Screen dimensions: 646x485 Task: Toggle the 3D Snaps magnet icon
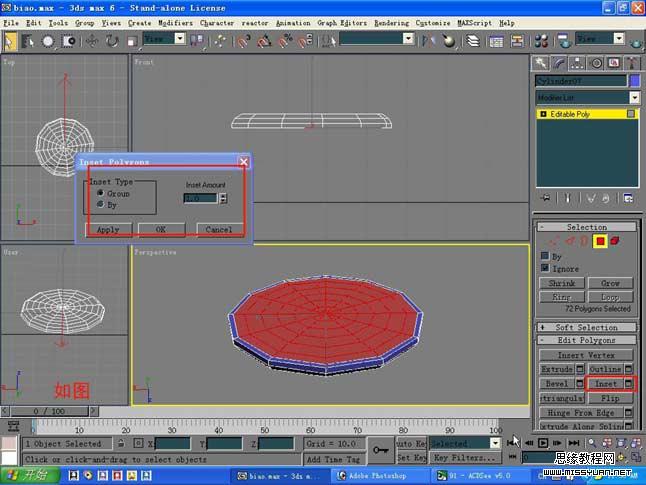coord(243,41)
